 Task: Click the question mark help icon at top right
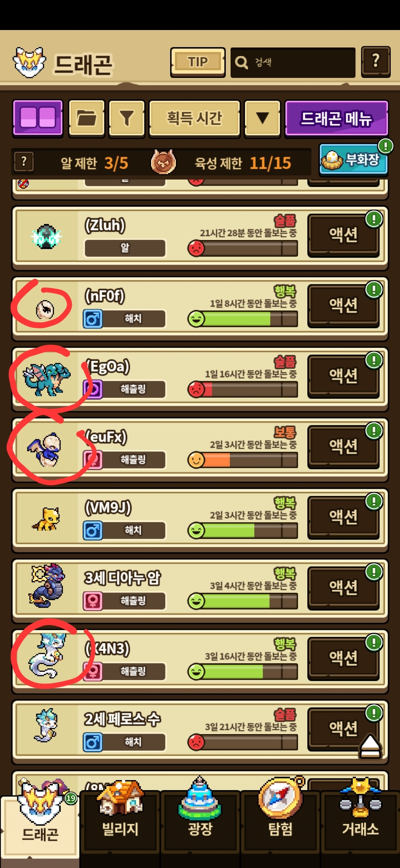click(x=376, y=61)
